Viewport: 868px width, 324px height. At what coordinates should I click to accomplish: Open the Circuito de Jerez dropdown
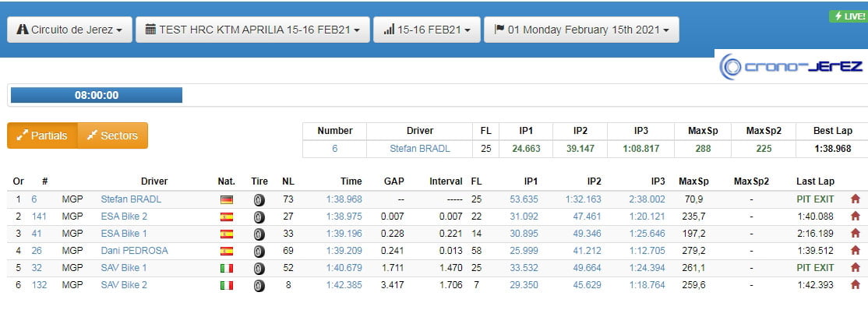coord(69,30)
